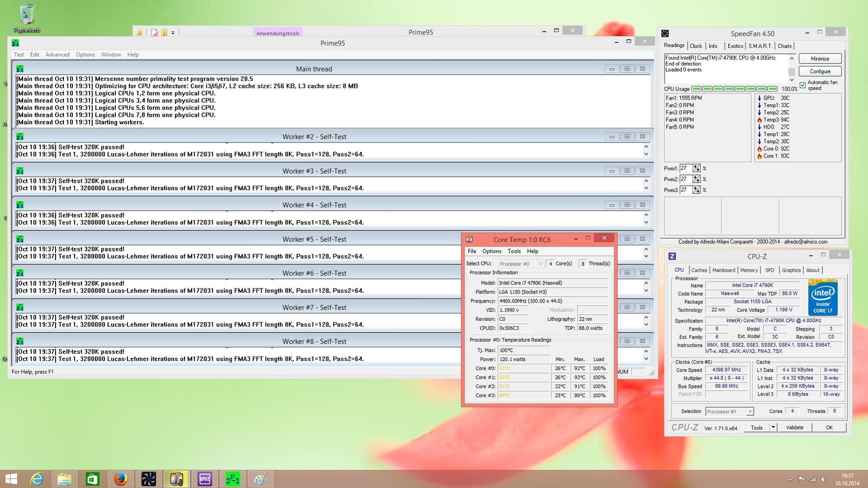Click the Explorer Properties quick access icon
868x488 pixels.
click(x=155, y=32)
